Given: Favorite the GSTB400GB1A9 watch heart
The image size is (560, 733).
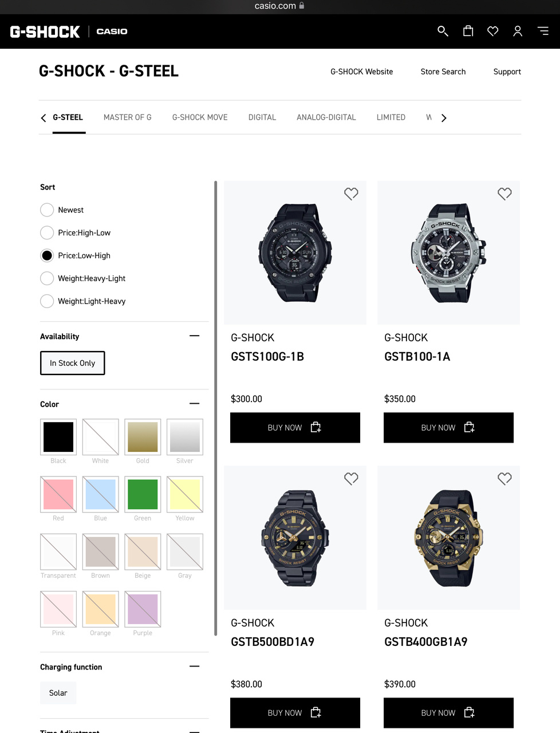Looking at the screenshot, I should coord(504,479).
